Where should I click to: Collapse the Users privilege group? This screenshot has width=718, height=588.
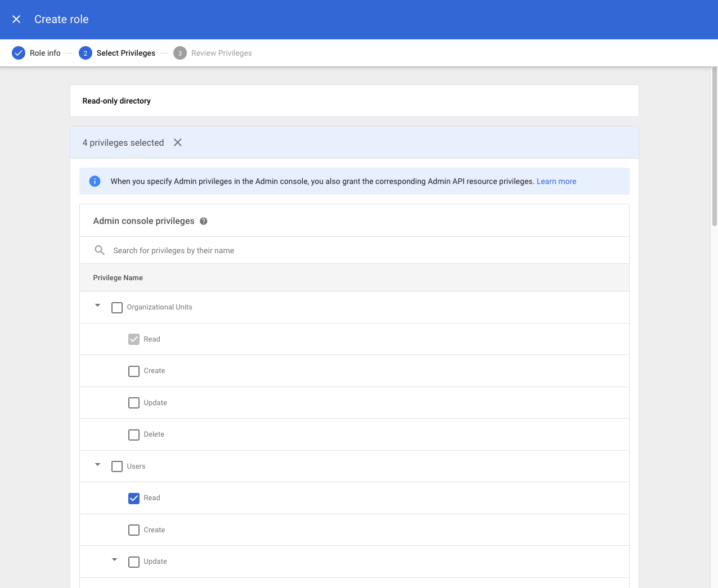(98, 465)
